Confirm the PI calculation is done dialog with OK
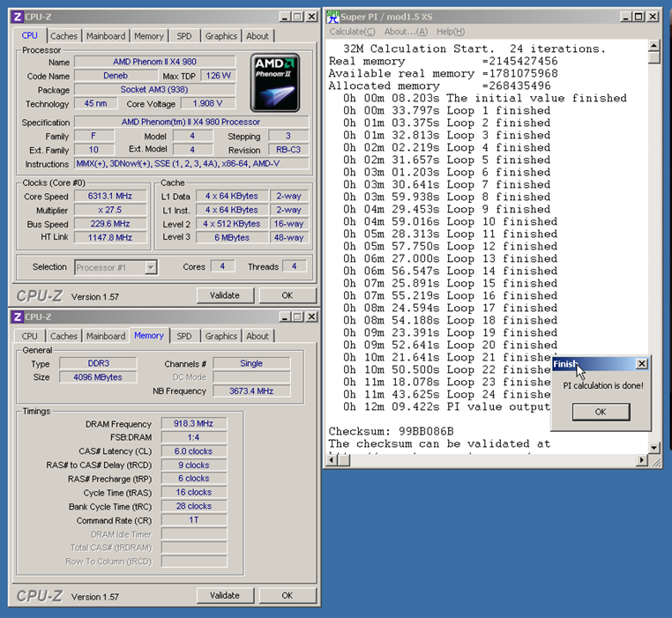This screenshot has height=618, width=672. pyautogui.click(x=601, y=412)
